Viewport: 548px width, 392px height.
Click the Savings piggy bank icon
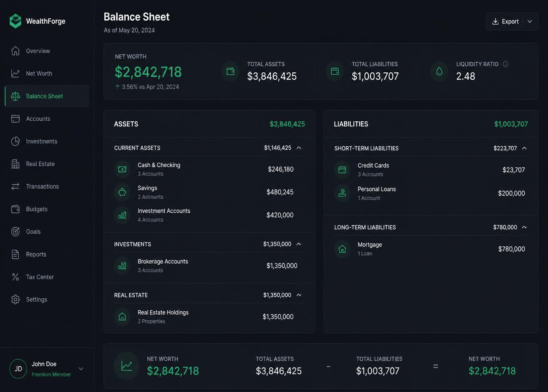(x=122, y=192)
